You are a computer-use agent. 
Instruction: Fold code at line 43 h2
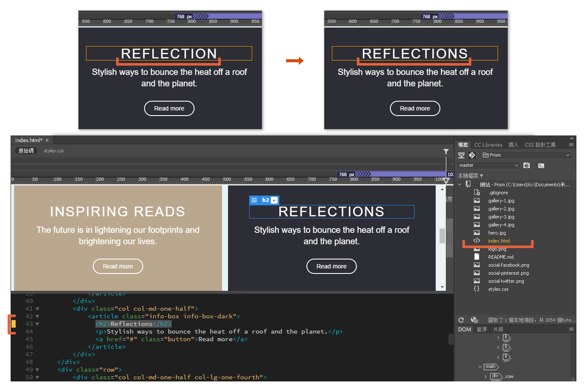coord(37,324)
